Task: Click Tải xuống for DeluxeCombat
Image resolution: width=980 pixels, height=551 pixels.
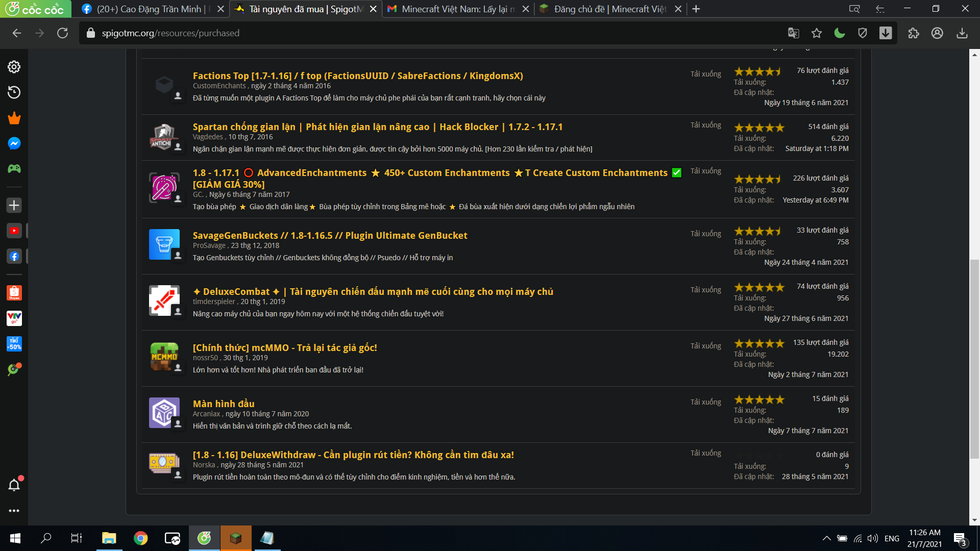Action: pyautogui.click(x=705, y=290)
